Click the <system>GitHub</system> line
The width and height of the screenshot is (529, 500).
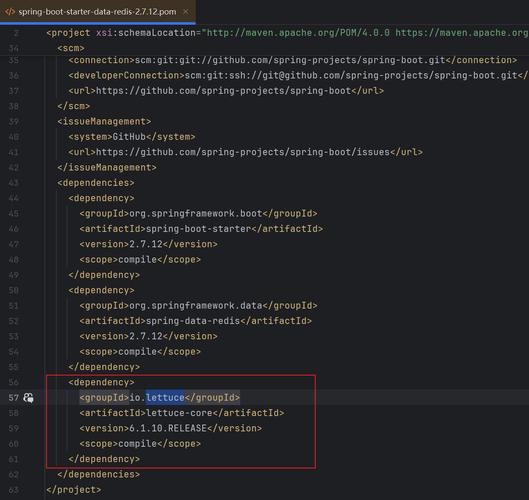(x=132, y=137)
